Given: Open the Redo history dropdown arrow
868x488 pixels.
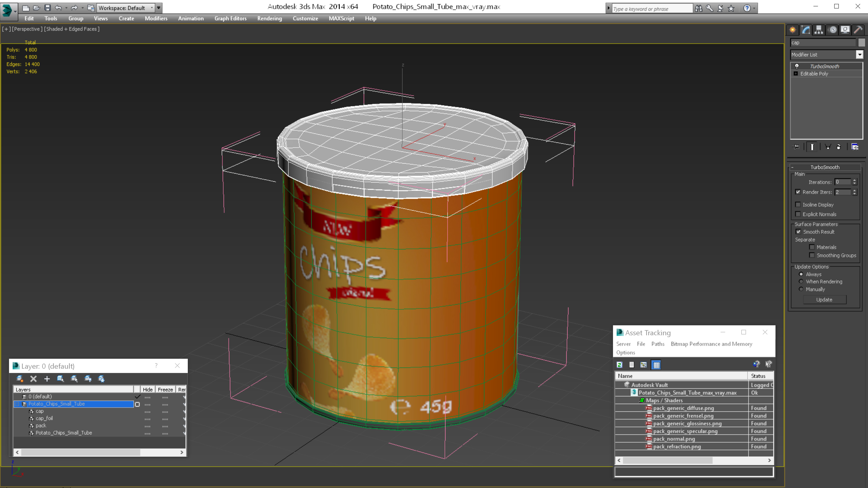Looking at the screenshot, I should point(82,8).
